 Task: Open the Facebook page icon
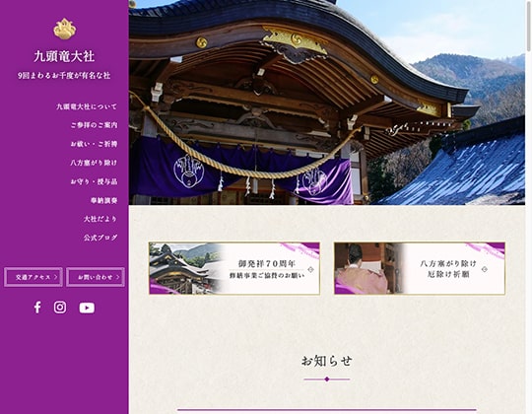tap(37, 308)
